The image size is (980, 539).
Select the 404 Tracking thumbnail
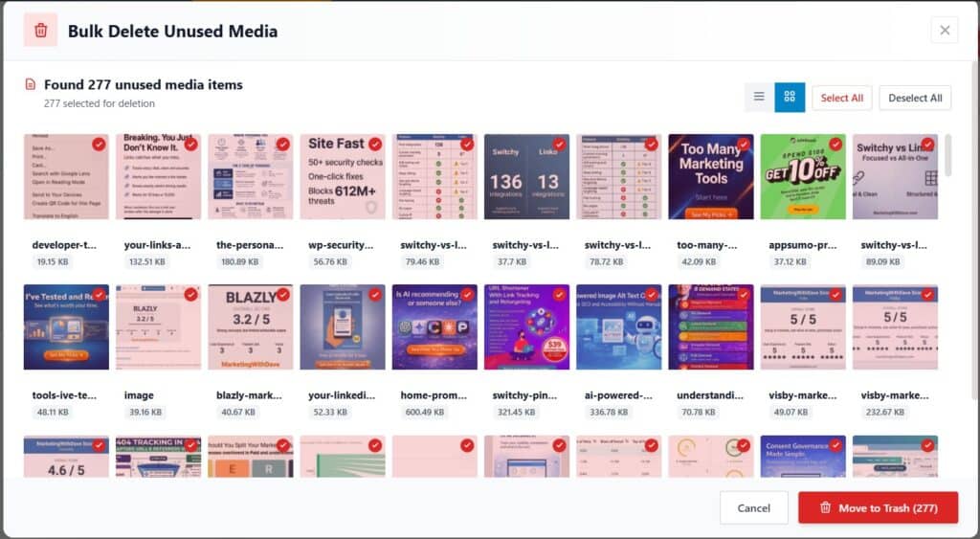tap(158, 457)
